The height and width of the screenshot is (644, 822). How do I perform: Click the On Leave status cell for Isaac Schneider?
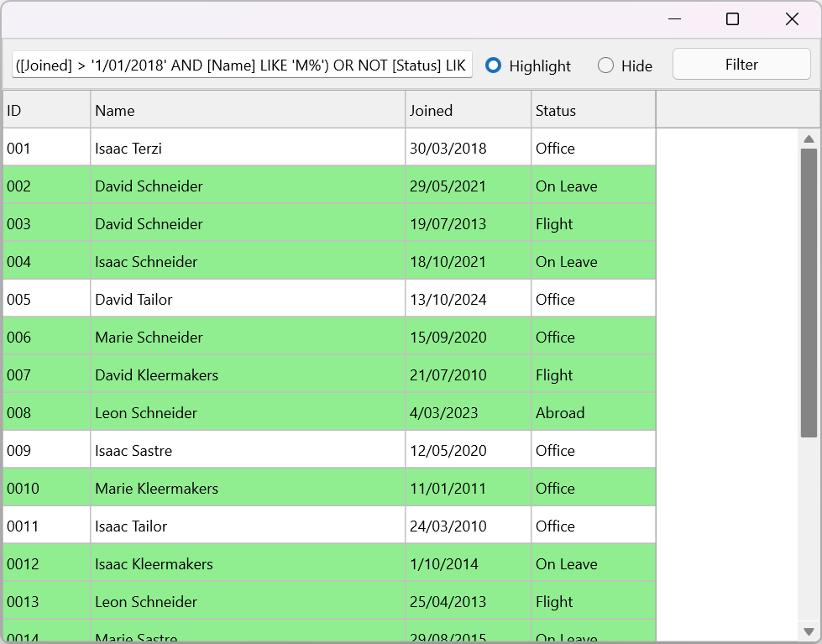592,261
